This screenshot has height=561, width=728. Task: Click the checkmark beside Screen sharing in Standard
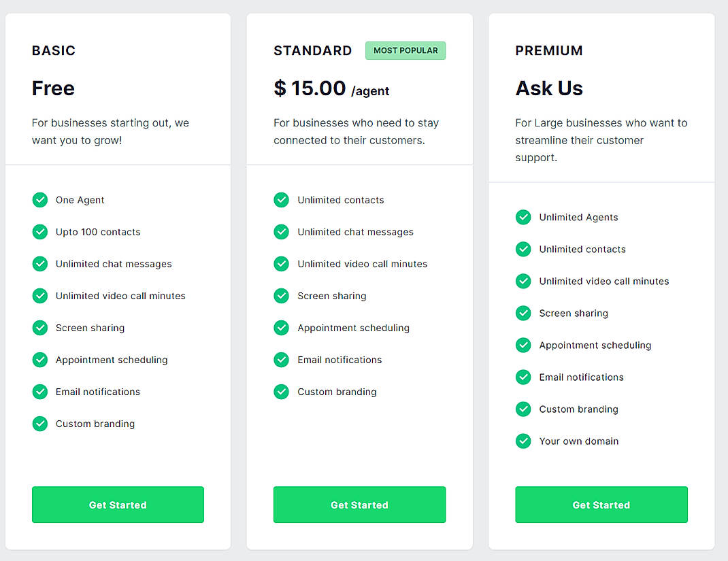coord(281,296)
